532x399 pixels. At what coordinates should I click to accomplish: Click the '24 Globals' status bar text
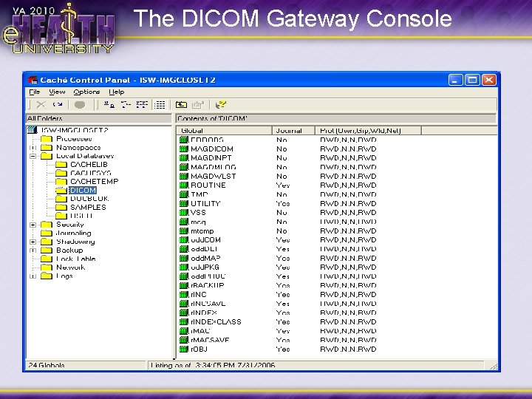47,366
